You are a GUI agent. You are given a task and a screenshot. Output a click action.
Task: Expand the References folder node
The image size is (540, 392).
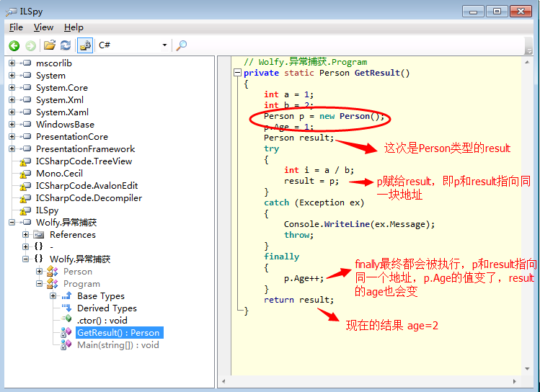click(25, 235)
